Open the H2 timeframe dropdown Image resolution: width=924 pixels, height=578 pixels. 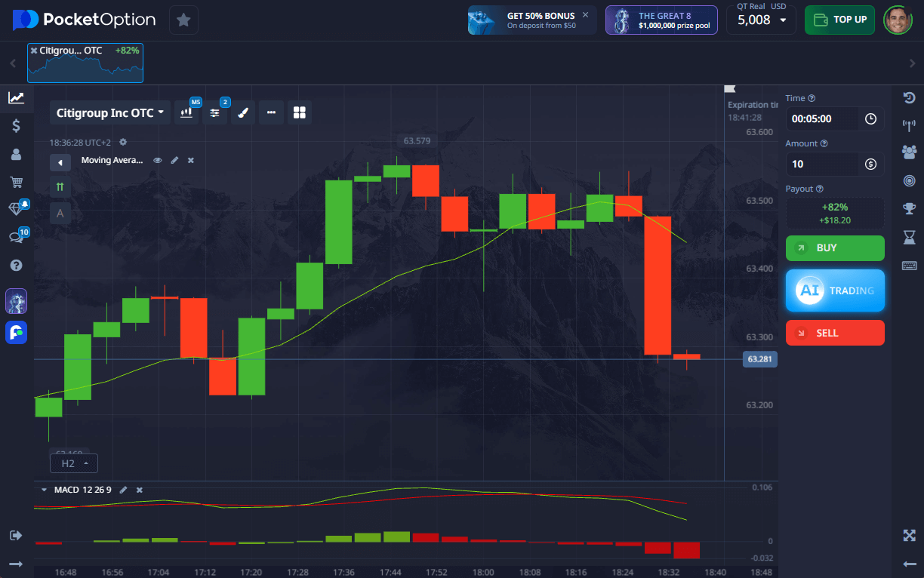73,463
